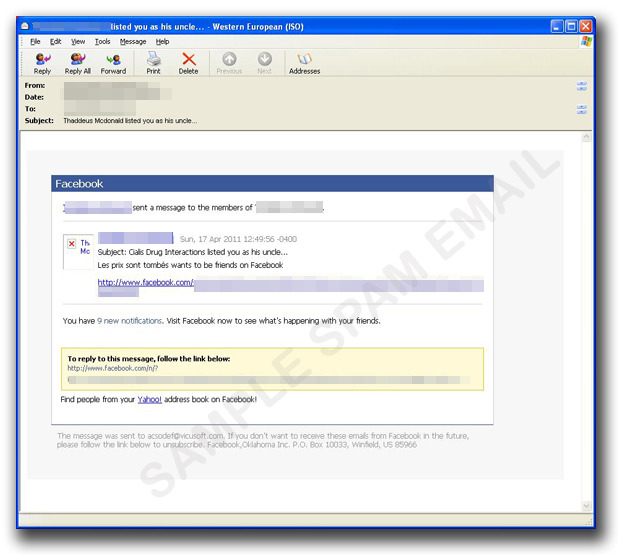Click the scrollbar up arrow
Image resolution: width=618 pixels, height=555 pixels.
[586, 137]
